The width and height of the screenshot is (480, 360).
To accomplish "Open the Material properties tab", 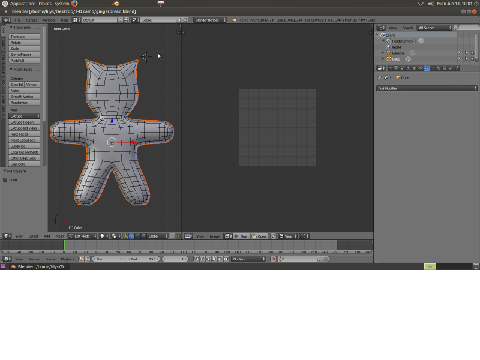I will 439,68.
